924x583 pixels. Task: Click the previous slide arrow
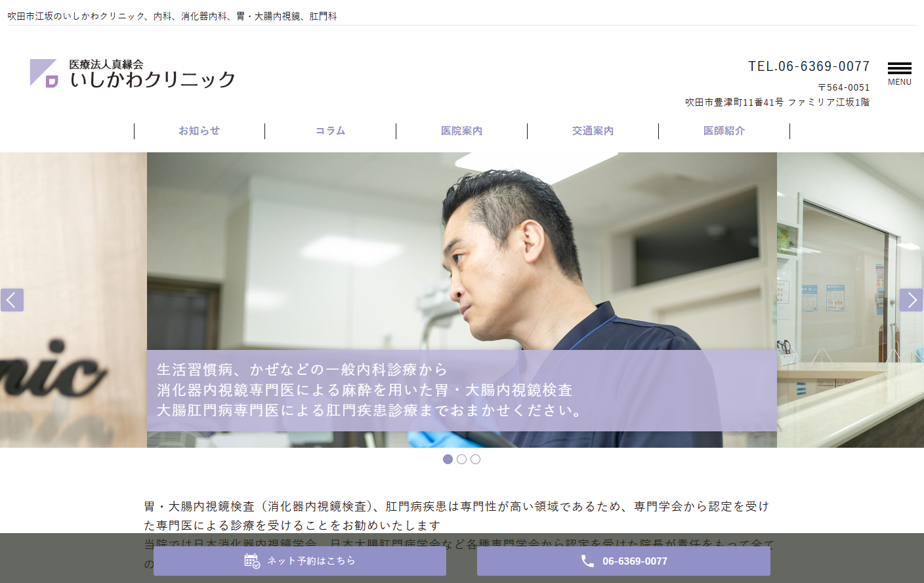[12, 300]
